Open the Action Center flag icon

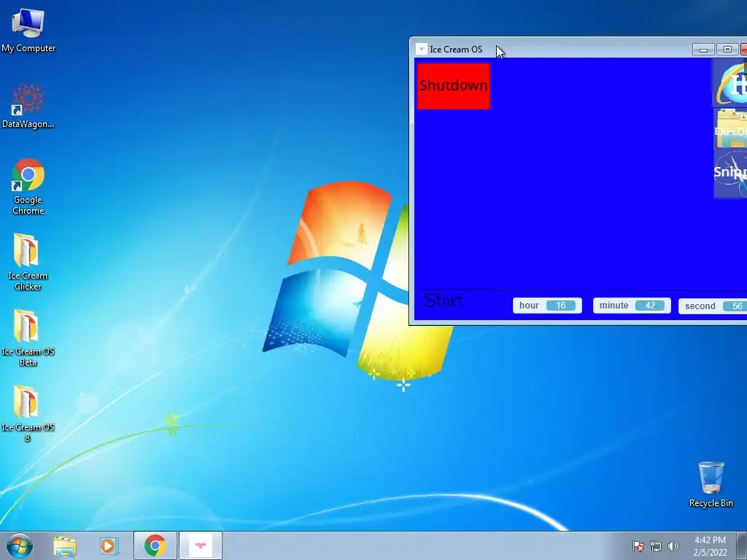[x=638, y=546]
